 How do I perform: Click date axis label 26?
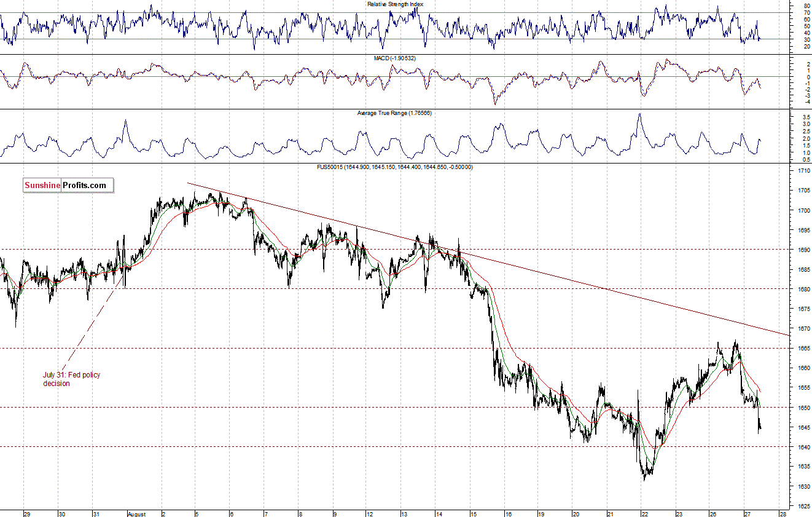(x=714, y=513)
